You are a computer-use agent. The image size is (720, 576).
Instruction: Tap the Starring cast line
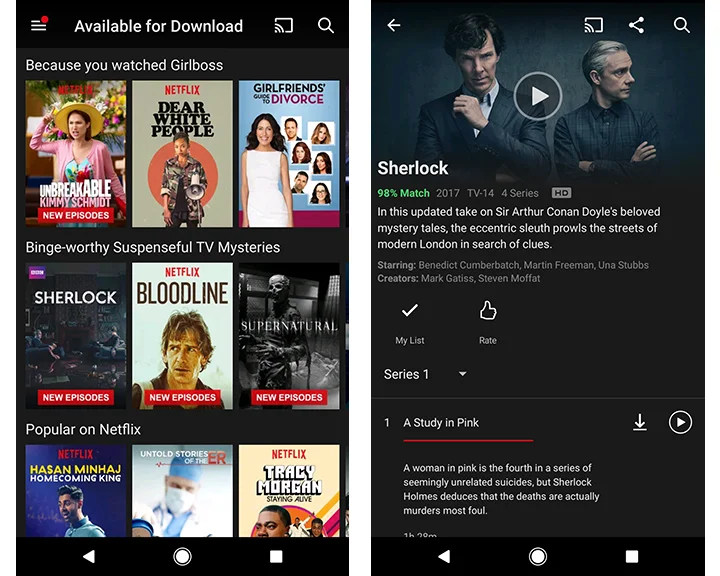click(x=513, y=265)
